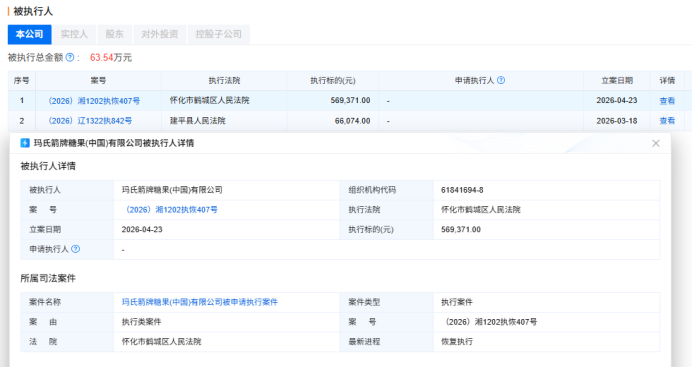Select 被执行人 name 玛氏箭牌糖果(中国)有限公司 in details

point(172,190)
